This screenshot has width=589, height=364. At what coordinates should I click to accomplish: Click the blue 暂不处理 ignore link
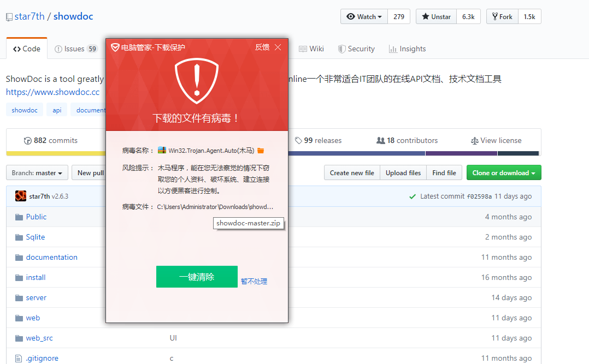pos(254,281)
